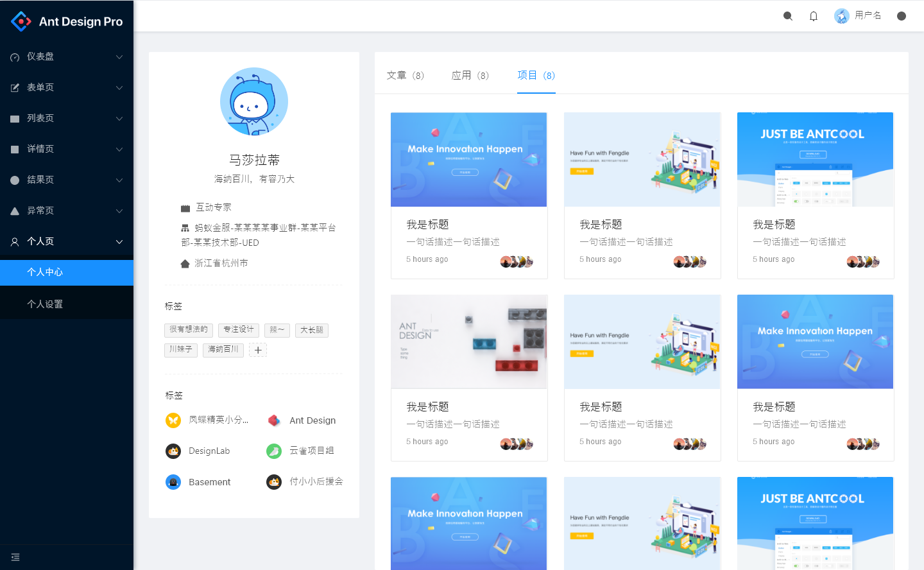The width and height of the screenshot is (924, 570).
Task: Click the 仪表盘 dashboard icon
Action: click(x=15, y=57)
